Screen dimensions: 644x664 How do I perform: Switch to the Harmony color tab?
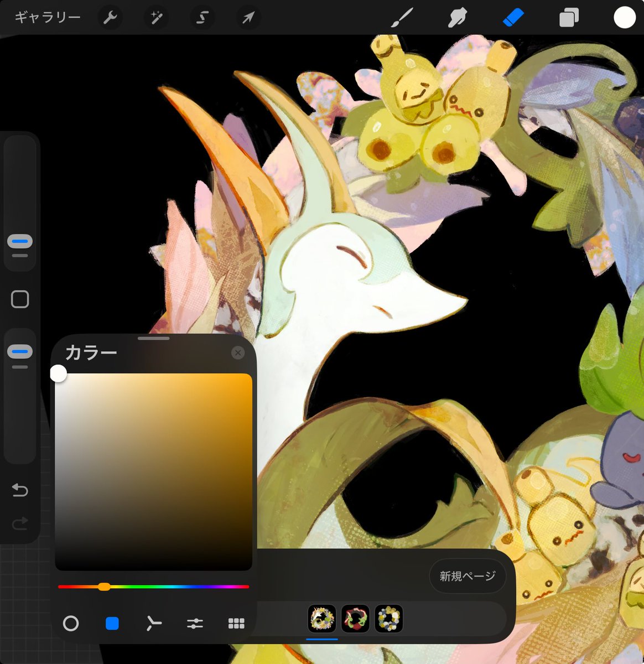click(x=153, y=624)
